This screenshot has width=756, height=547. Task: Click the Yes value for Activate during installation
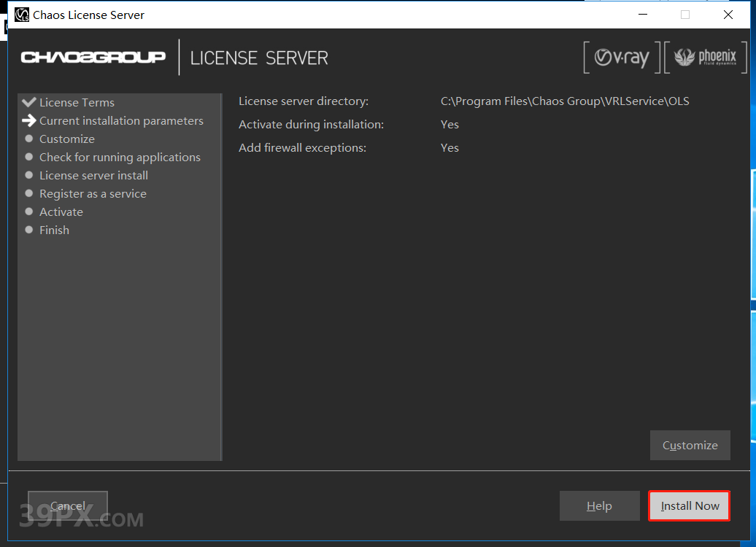pyautogui.click(x=450, y=124)
